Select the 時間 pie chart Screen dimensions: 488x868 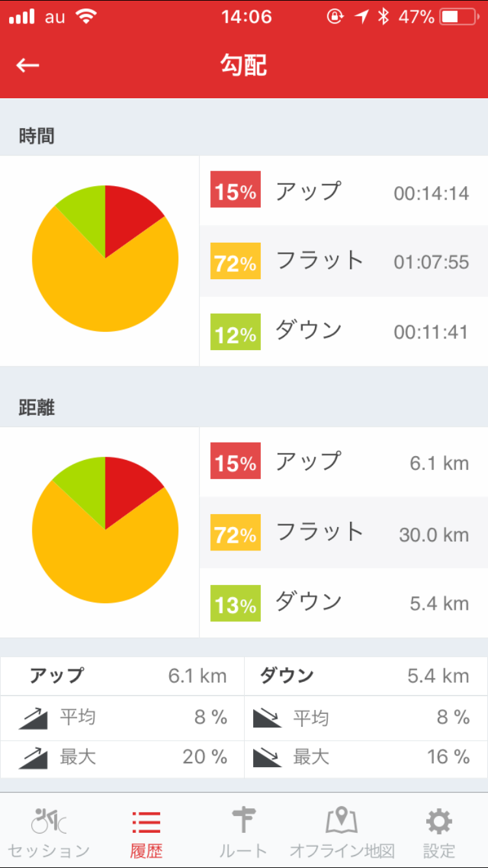point(105,258)
